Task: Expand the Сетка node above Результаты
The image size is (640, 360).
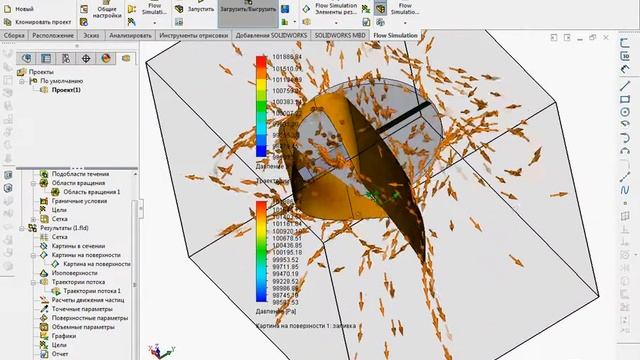Action: [x=33, y=219]
